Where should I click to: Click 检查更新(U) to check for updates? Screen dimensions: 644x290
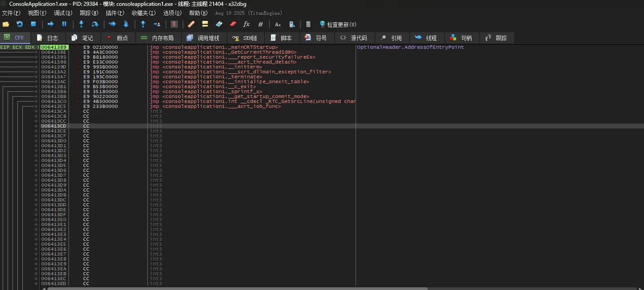coord(338,24)
